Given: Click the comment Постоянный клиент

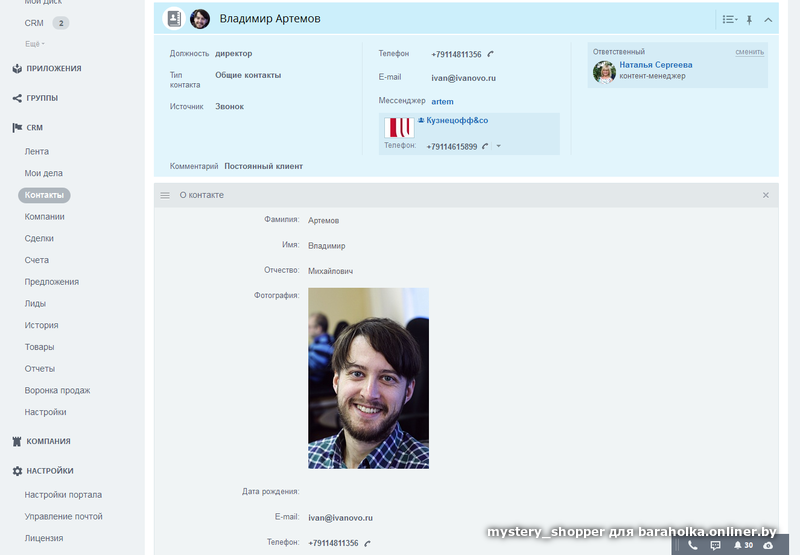Looking at the screenshot, I should [264, 166].
